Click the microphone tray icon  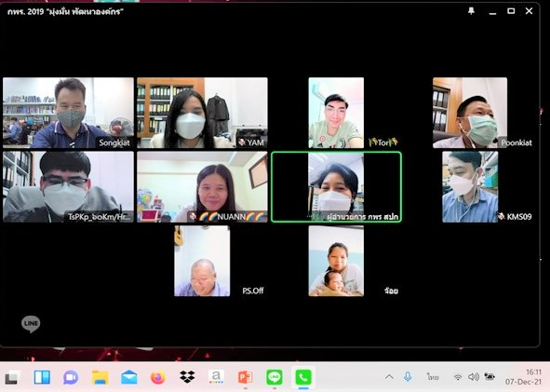click(x=408, y=377)
